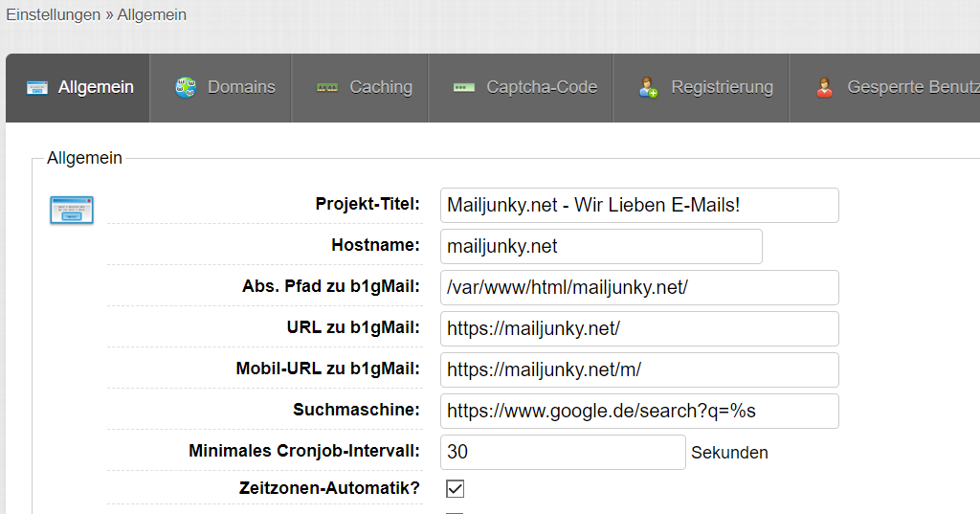
Task: Edit the Abs. Pfad zu b1gMail field
Action: coord(639,288)
